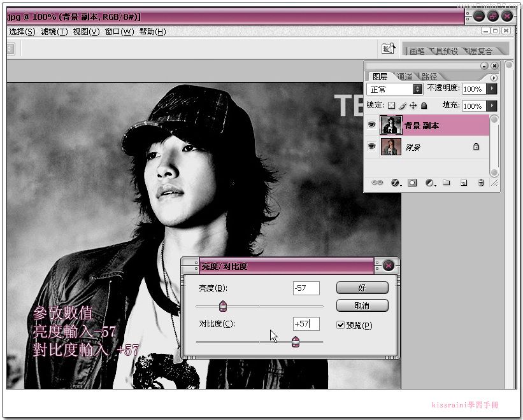Delete layer trash icon
This screenshot has height=420, width=523.
[481, 183]
